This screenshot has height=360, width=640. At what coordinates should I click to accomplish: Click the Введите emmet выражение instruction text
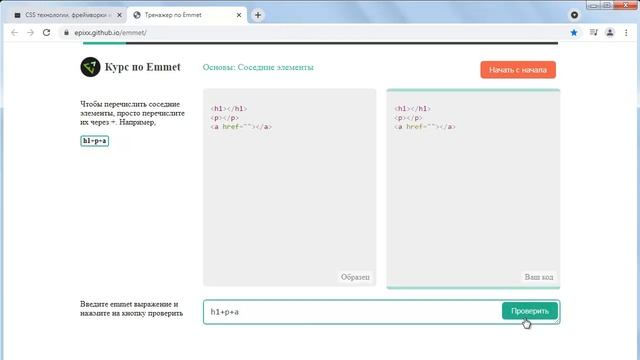pyautogui.click(x=131, y=309)
